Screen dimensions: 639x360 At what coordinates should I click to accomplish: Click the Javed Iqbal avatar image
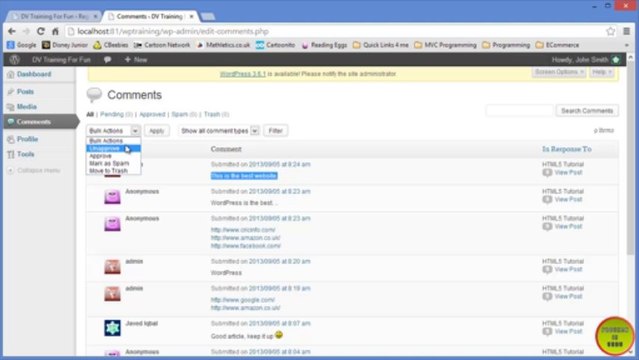click(x=112, y=328)
